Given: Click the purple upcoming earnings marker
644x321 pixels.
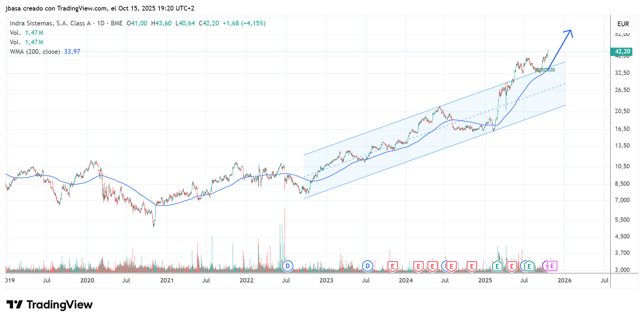Looking at the screenshot, I should coord(552,266).
